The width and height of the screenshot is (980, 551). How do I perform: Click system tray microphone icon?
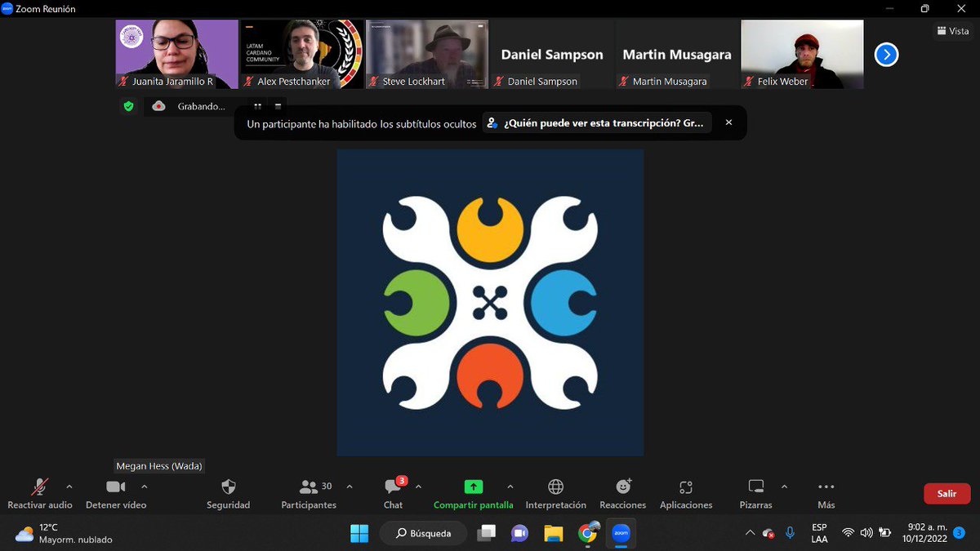click(790, 533)
